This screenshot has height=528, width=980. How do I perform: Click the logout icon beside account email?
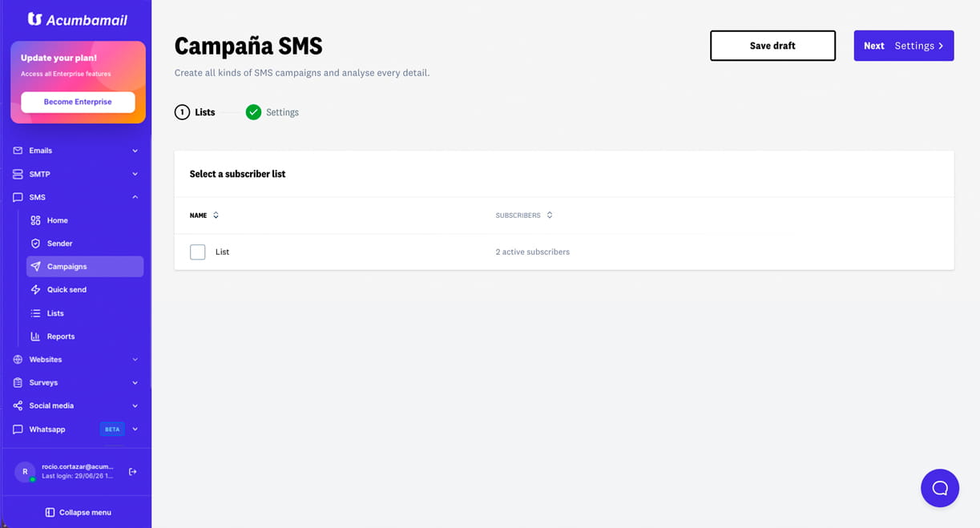133,472
